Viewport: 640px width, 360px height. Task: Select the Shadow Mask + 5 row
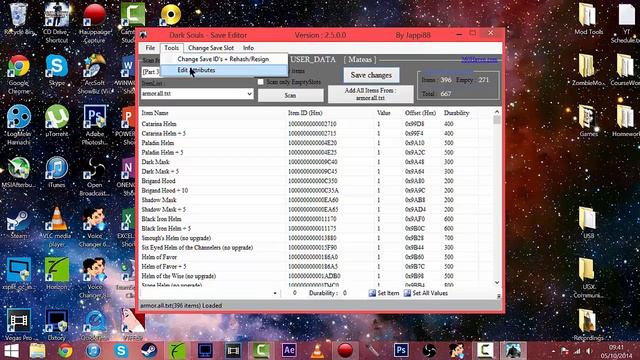[316, 209]
